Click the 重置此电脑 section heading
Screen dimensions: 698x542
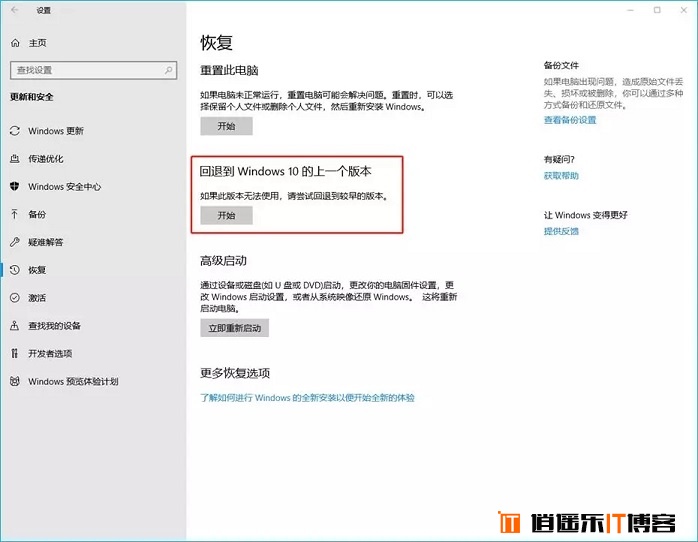click(229, 70)
